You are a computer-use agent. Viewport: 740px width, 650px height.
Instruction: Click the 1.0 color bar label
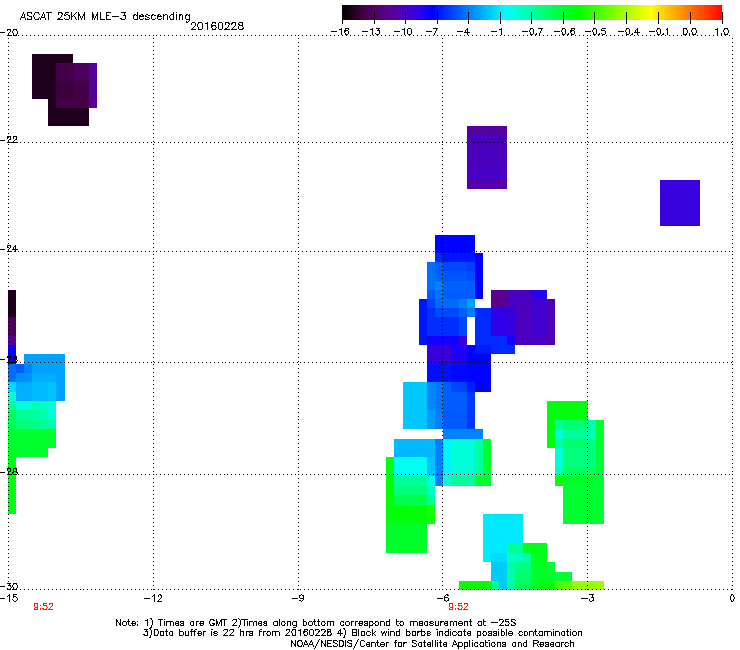(x=722, y=32)
